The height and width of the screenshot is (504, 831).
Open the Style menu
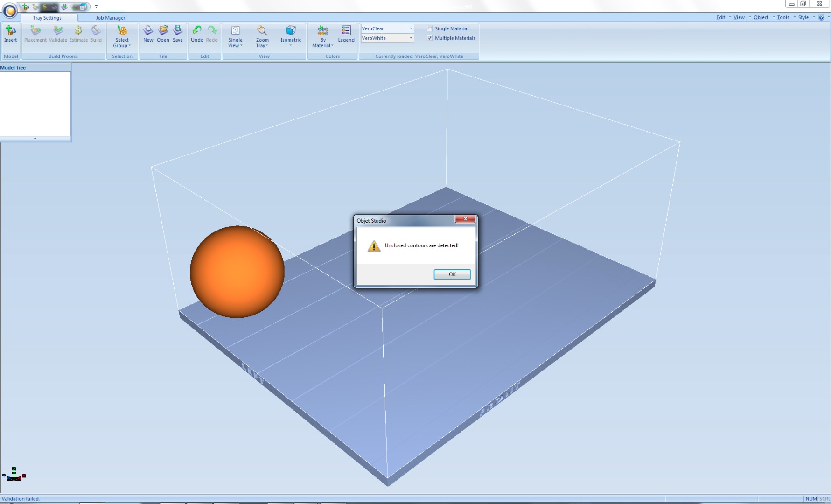[x=803, y=17]
